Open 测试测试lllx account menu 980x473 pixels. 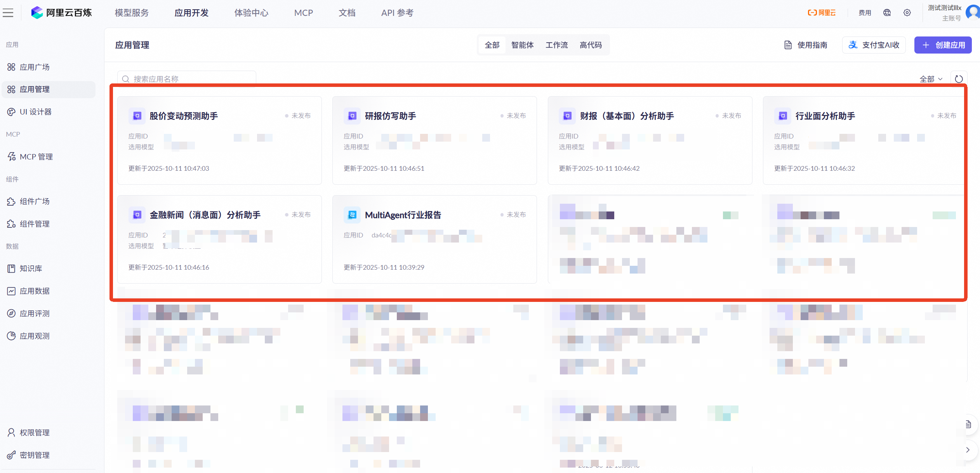coord(944,8)
